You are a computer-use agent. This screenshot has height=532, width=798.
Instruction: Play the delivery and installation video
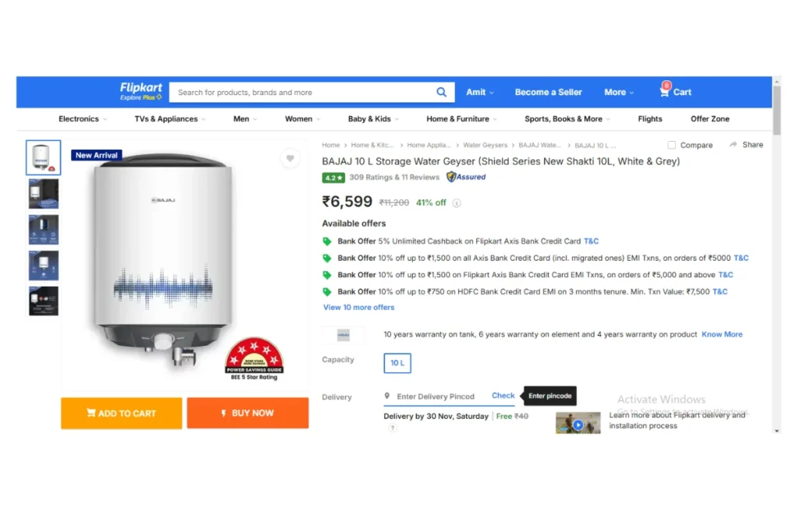coord(577,423)
